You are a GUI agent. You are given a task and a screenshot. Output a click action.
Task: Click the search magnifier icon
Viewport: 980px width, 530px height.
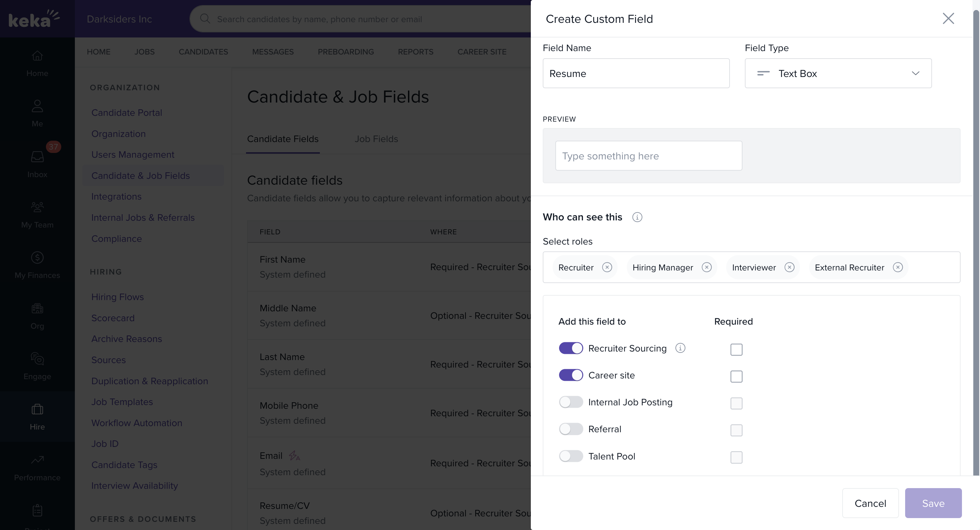[205, 19]
